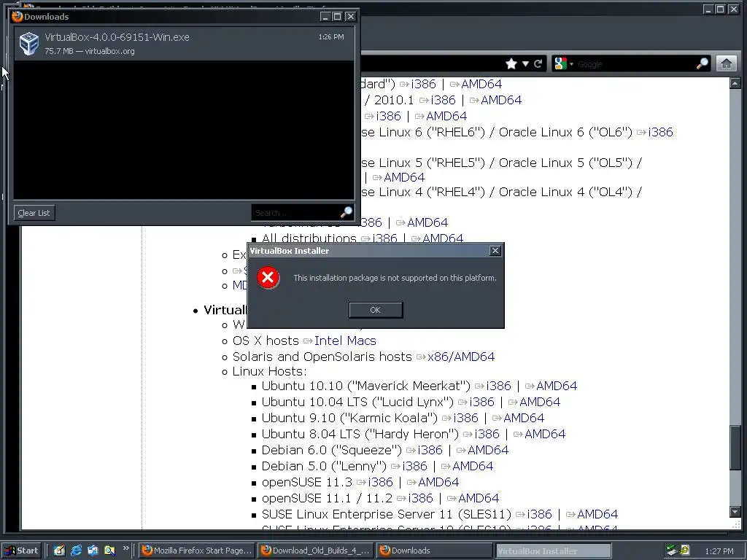The image size is (747, 560).
Task: Click the Firefox icon in Downloads title bar
Action: [x=18, y=17]
